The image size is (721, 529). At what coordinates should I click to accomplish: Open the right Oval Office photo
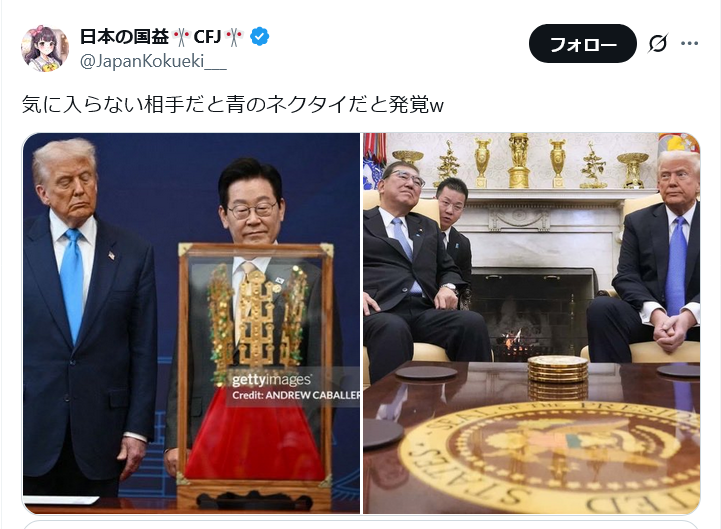(532, 323)
